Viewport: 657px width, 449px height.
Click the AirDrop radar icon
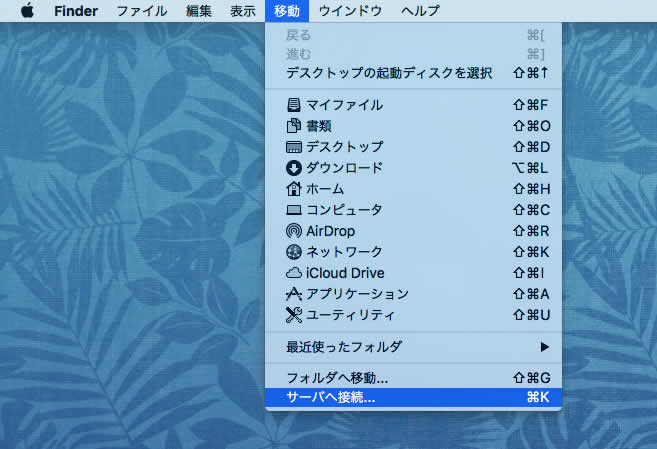(294, 231)
